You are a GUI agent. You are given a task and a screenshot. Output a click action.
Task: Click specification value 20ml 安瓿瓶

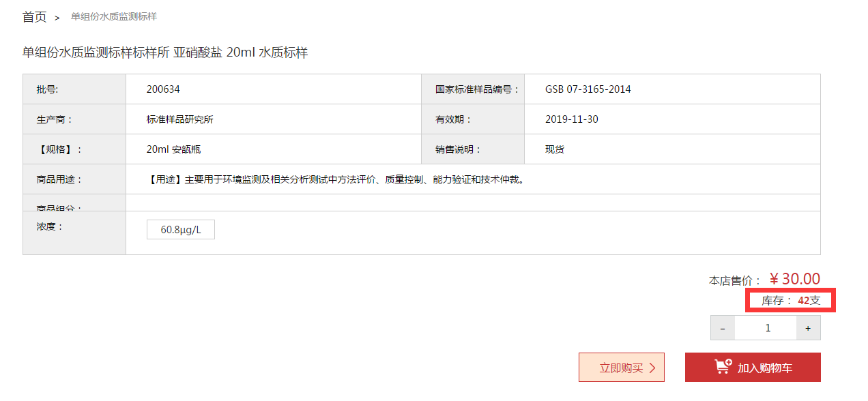click(173, 149)
